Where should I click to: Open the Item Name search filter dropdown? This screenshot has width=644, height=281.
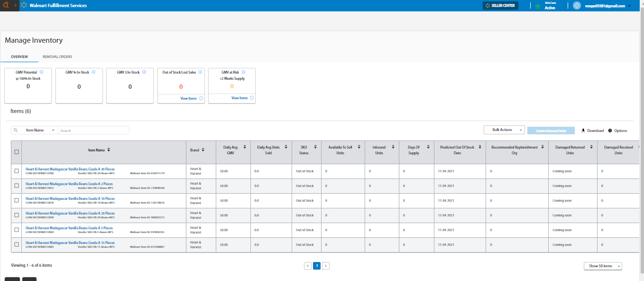[x=40, y=130]
